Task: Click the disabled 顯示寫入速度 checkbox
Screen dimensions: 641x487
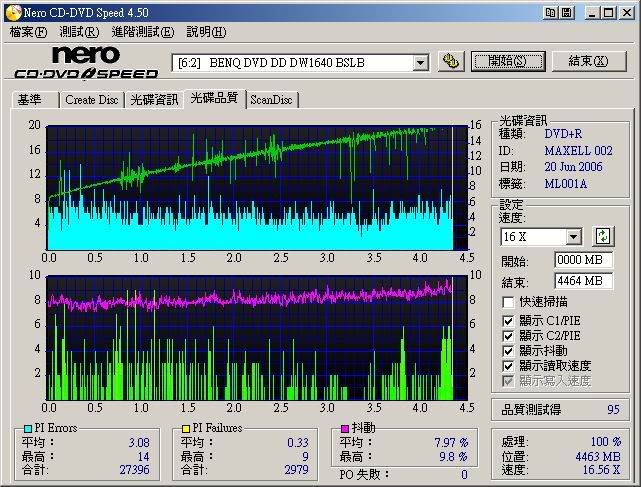Action: coord(508,381)
